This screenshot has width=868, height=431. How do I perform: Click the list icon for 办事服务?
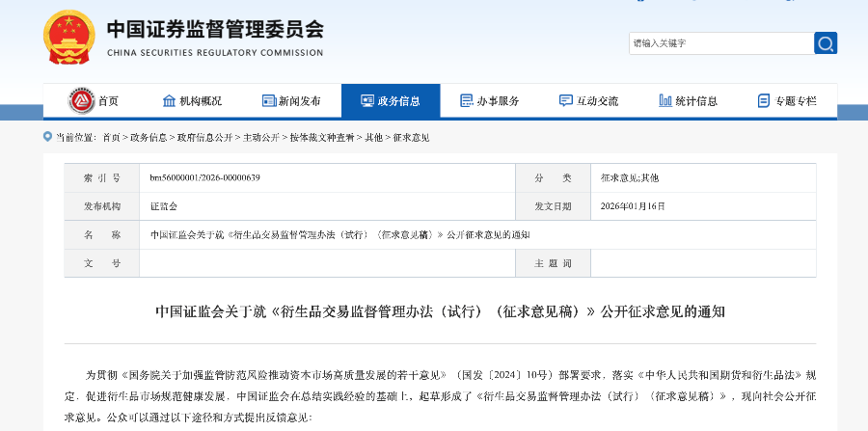click(x=467, y=100)
